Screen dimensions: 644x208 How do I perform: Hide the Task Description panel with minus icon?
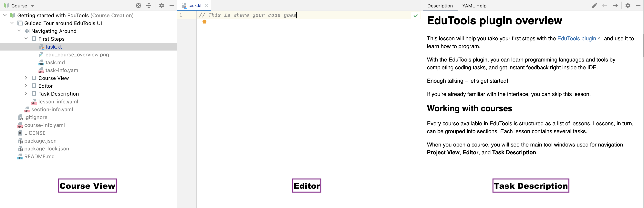638,5
